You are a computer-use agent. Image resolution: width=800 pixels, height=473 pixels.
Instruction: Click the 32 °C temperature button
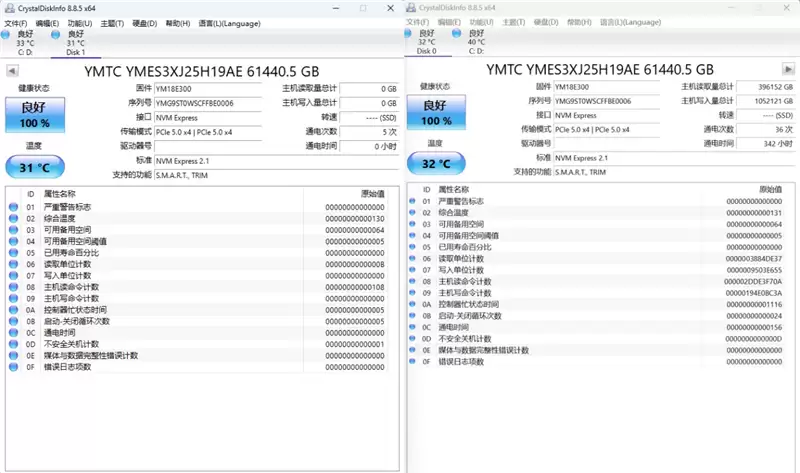click(436, 164)
